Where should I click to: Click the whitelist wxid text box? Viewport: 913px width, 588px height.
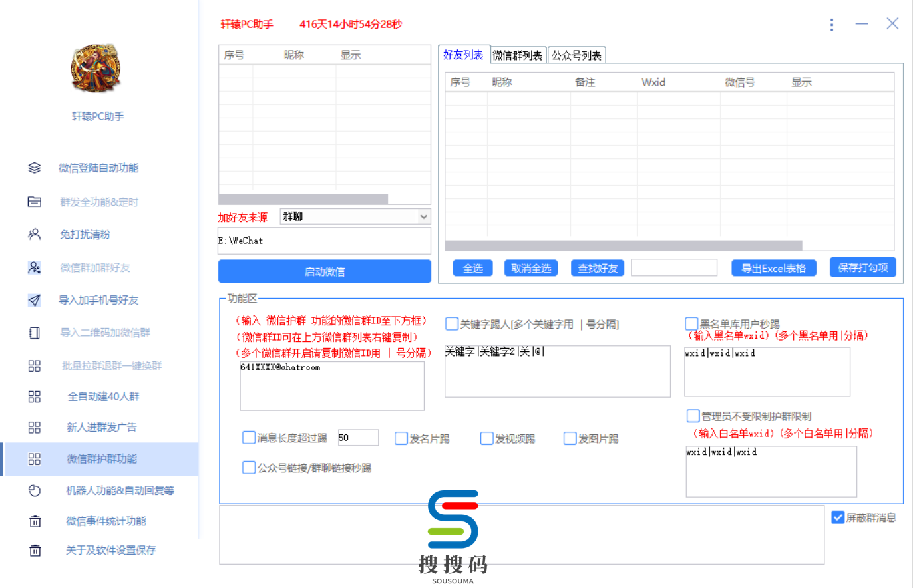coord(771,471)
